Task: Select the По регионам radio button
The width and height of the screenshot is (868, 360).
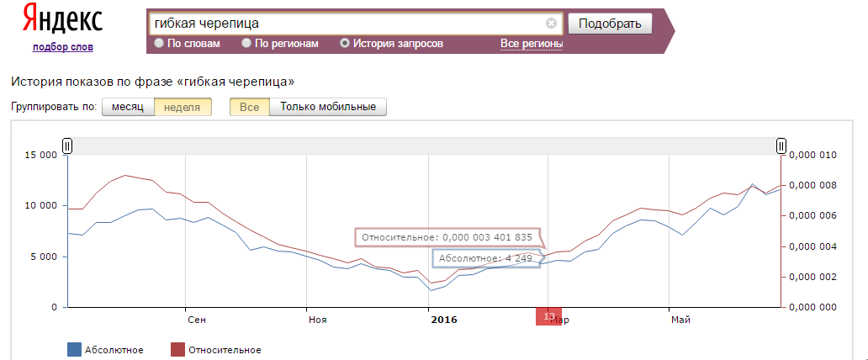Action: coord(246,43)
